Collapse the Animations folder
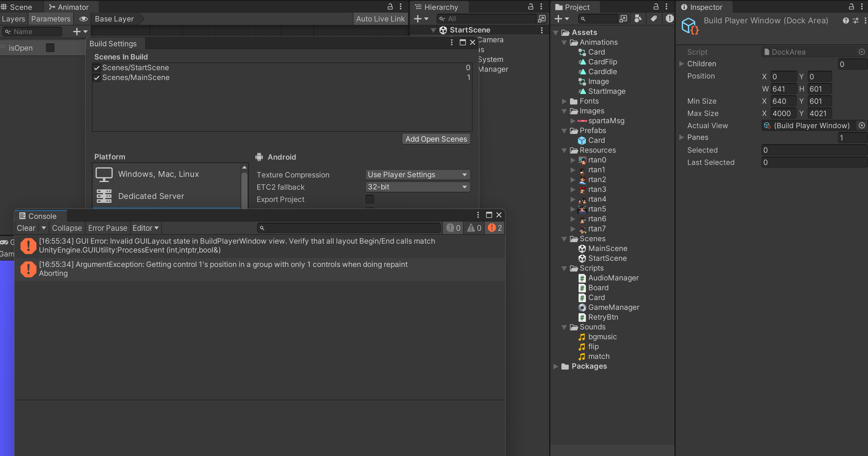 [564, 43]
